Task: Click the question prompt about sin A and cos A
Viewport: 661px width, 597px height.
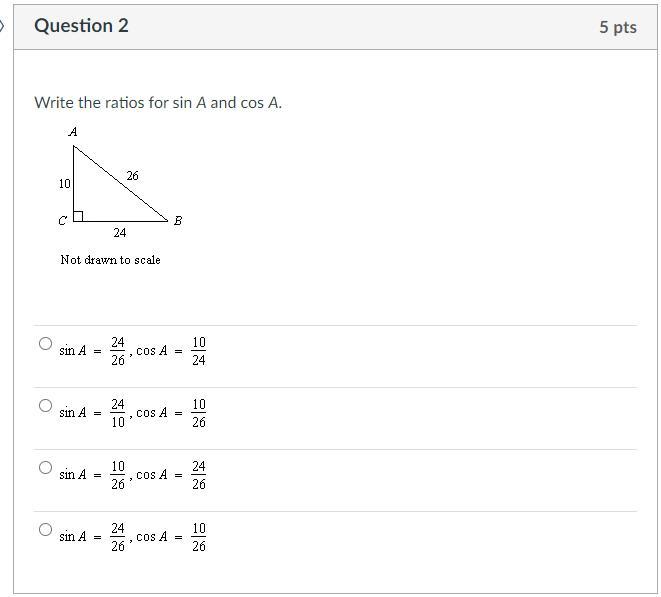Action: [x=158, y=102]
